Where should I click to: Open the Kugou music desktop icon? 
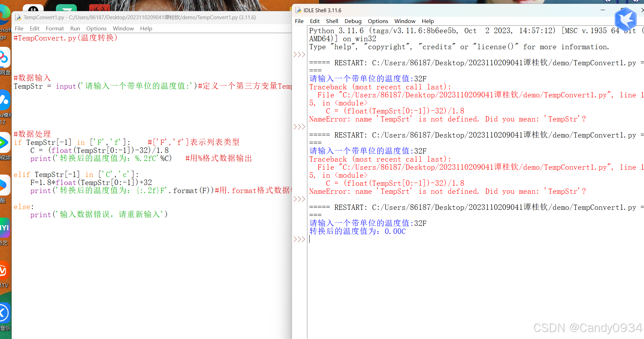click(4, 313)
